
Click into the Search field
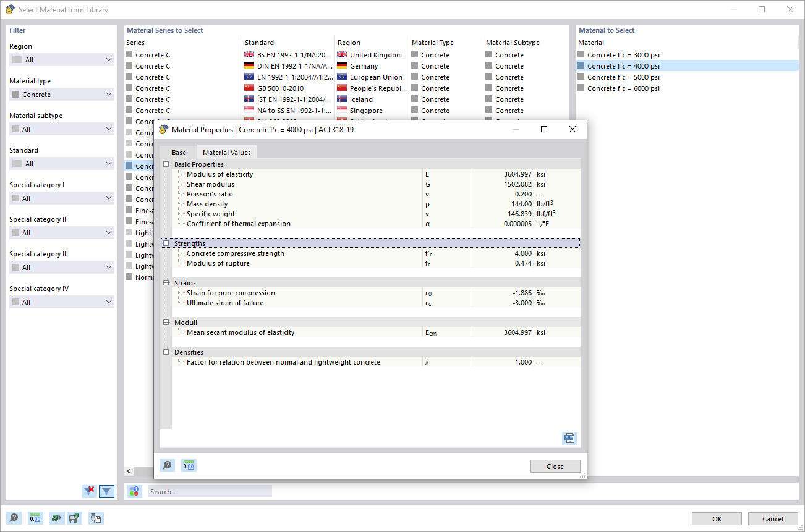[x=210, y=492]
